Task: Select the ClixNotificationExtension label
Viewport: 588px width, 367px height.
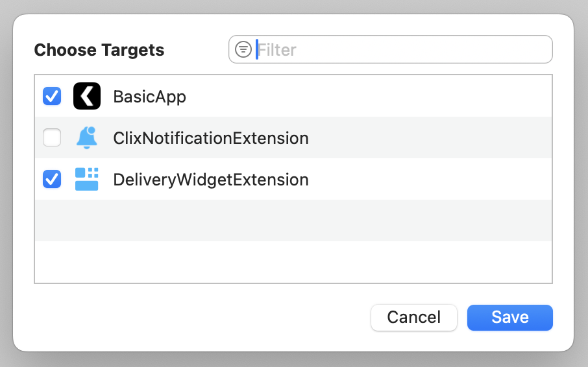Action: click(x=210, y=138)
